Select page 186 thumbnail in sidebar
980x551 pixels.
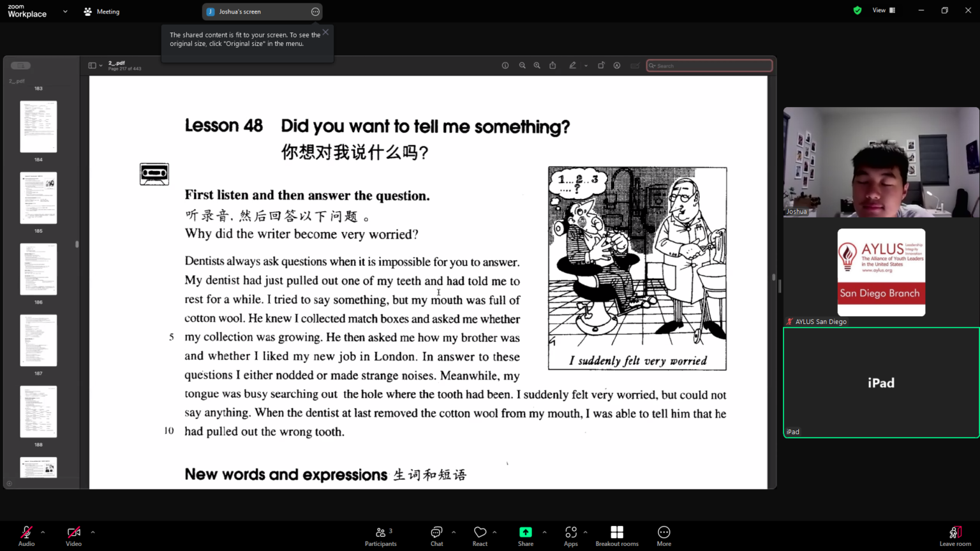(38, 269)
